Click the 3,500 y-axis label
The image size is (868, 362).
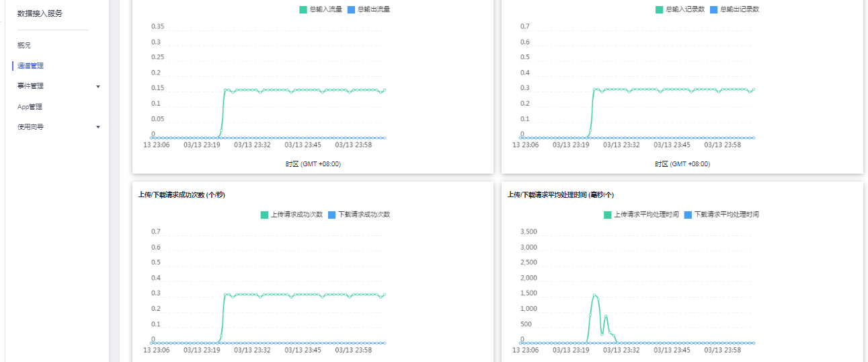528,232
